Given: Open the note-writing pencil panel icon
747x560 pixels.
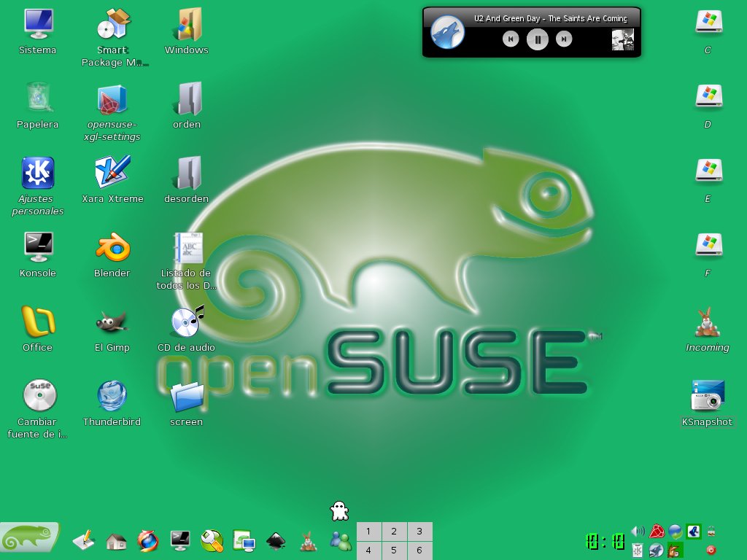Looking at the screenshot, I should pos(85,541).
